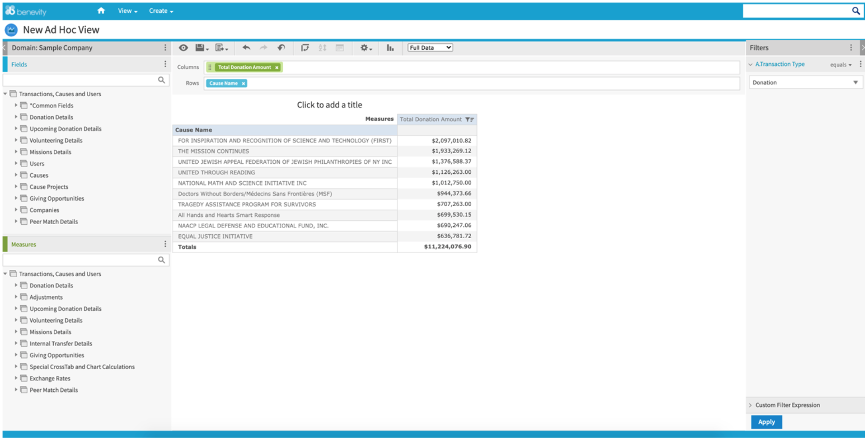Screen dimensions: 868x440
Task: Go to the home page icon
Action: coord(101,11)
